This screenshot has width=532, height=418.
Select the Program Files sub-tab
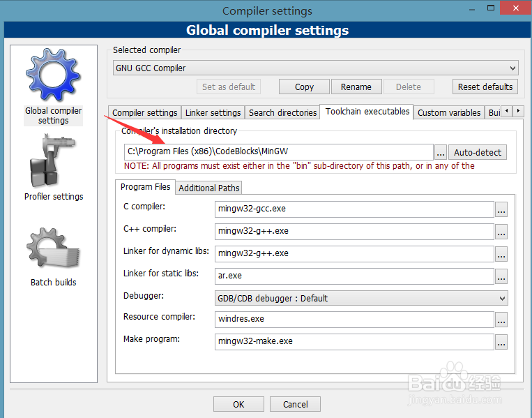click(145, 187)
